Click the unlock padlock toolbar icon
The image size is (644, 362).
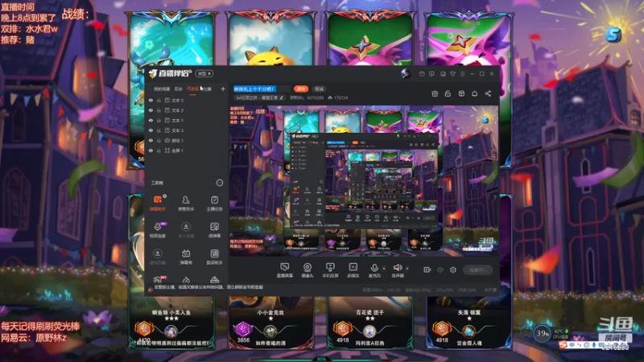448,94
